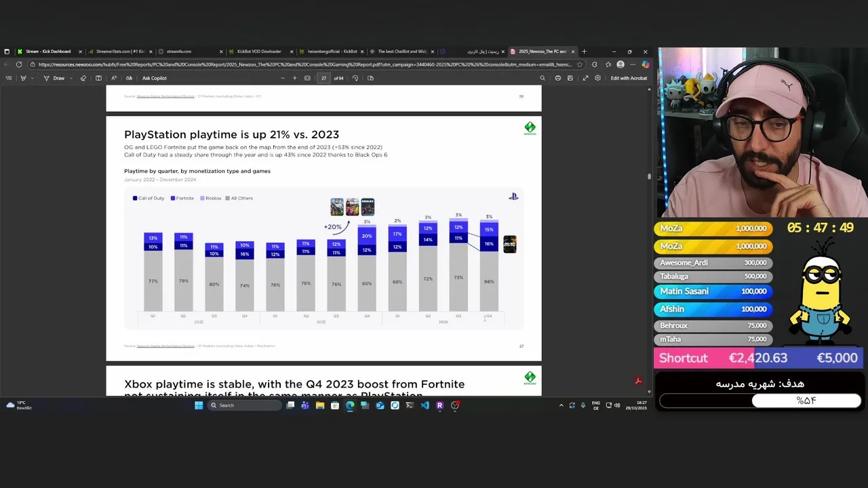The image size is (868, 488).
Task: Open the tab actions menu icon
Action: tap(7, 52)
